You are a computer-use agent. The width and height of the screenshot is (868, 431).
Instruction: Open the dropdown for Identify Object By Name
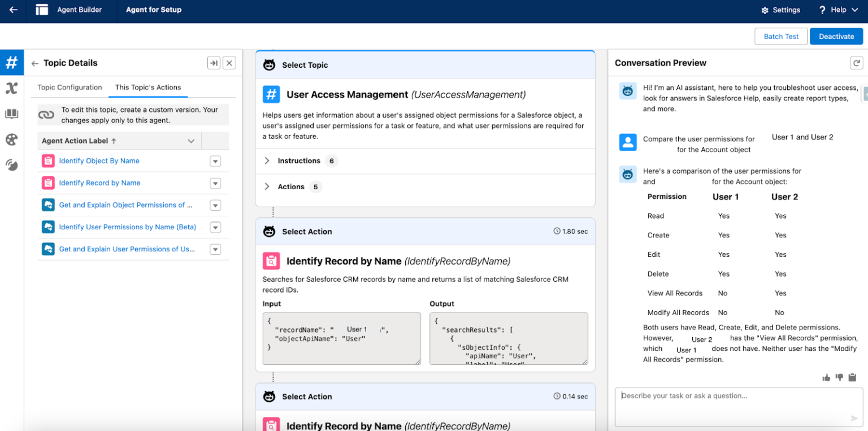click(215, 161)
